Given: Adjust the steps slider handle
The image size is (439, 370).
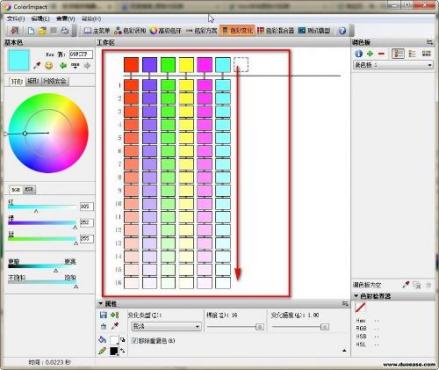Looking at the screenshot, I should point(259,327).
